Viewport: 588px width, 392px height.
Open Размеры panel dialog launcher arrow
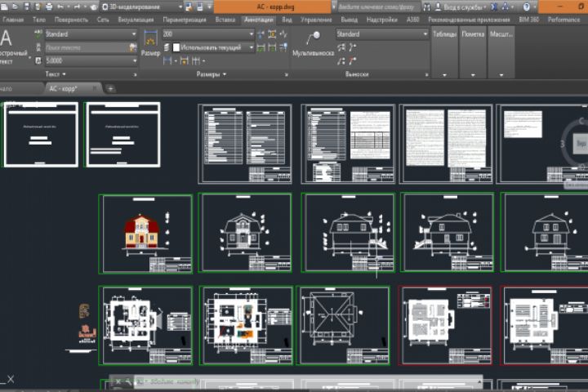click(286, 74)
